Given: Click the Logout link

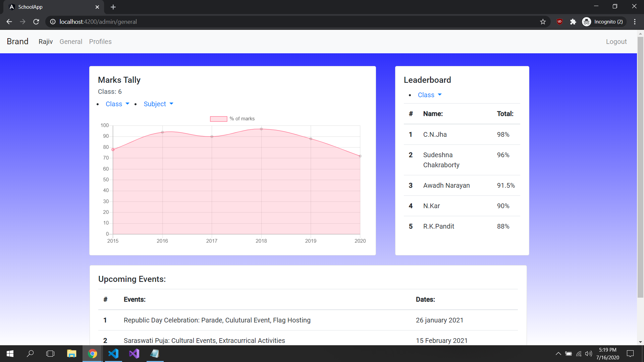Looking at the screenshot, I should coord(616,41).
